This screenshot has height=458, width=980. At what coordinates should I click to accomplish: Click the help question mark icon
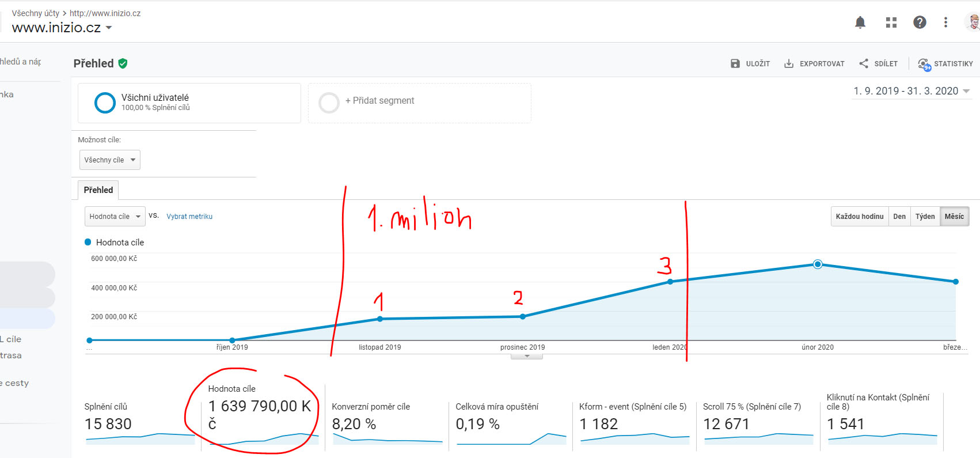tap(920, 22)
